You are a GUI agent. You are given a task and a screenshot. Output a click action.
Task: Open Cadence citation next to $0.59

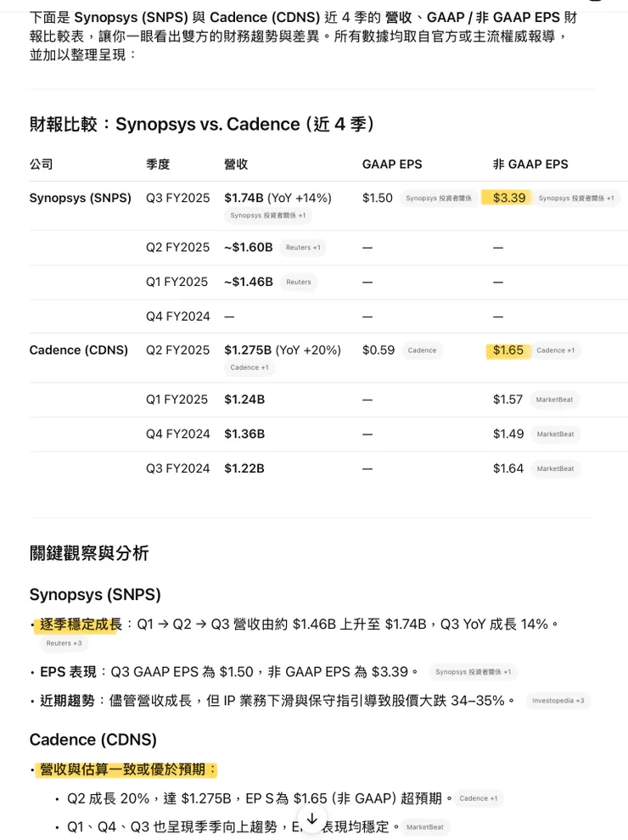422,350
